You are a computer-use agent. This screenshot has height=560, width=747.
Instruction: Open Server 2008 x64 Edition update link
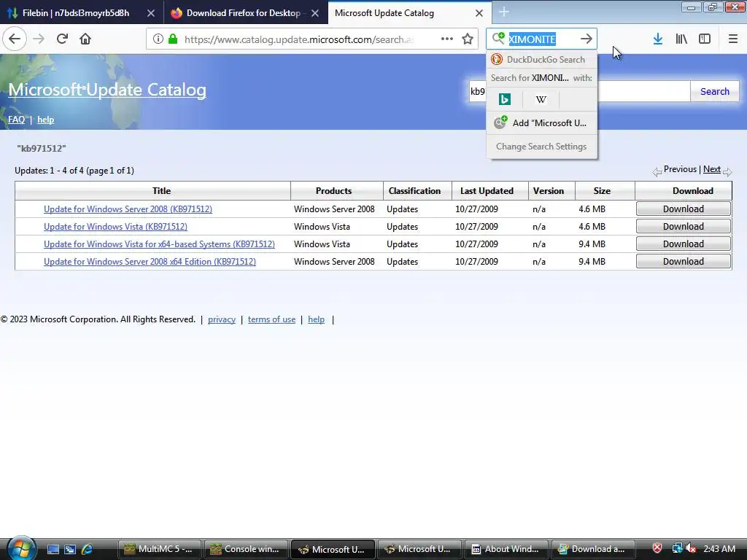click(x=150, y=262)
